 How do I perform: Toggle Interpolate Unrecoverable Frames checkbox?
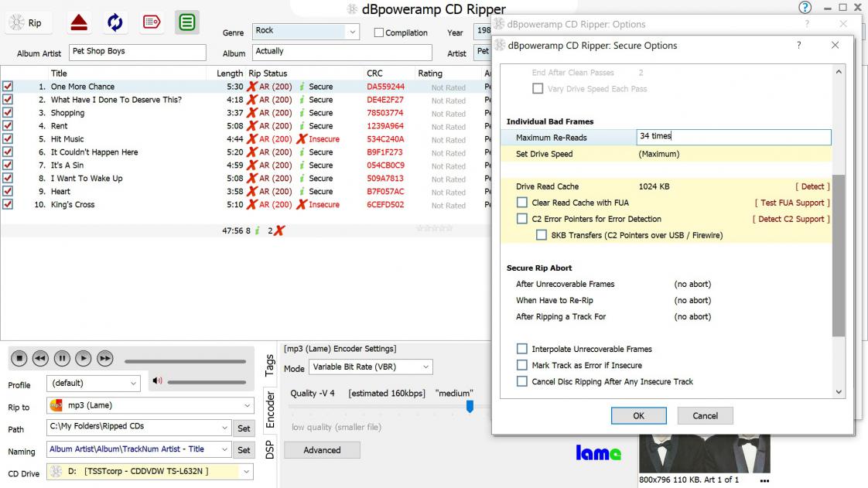point(522,349)
